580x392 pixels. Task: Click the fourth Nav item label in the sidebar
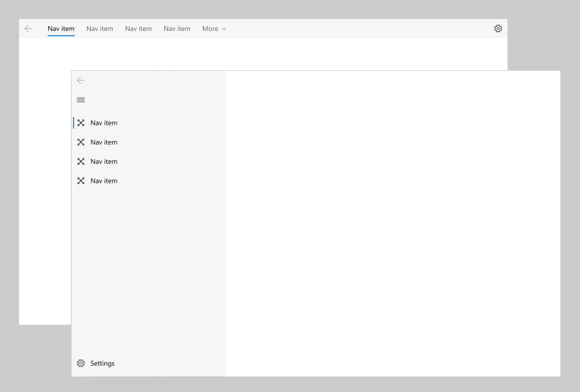click(104, 180)
